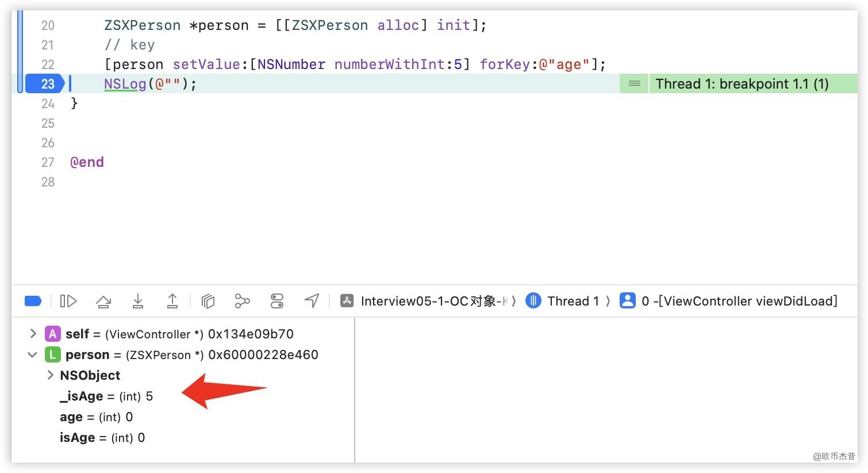Open the Debug View Hierarchy tool
Screen dimensions: 868x473
click(208, 301)
